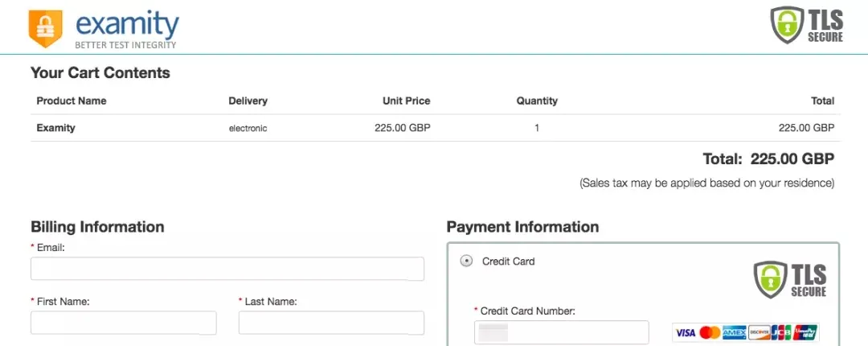Click the Discover card logo
Image resolution: width=868 pixels, height=346 pixels.
758,332
